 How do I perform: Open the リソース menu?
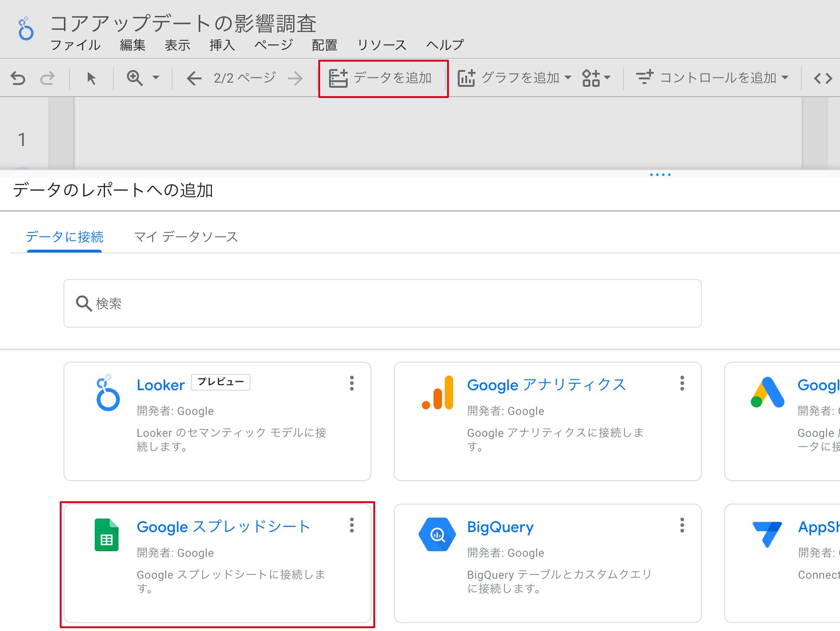[x=382, y=45]
